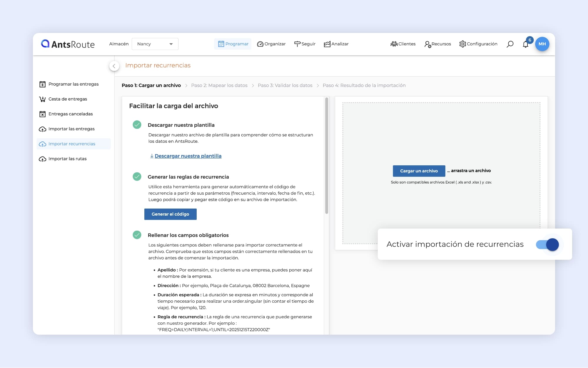Click the Descargar nuestra plantilla link
Screen dimensions: 588x368
188,156
